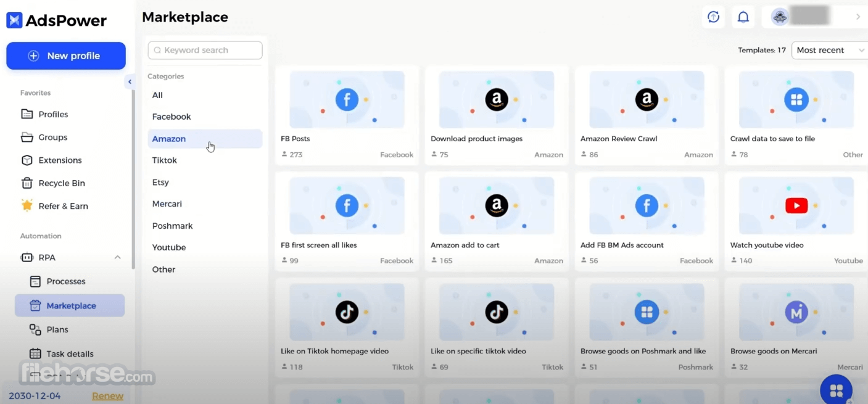Expand the account menu arrow
868x404 pixels.
click(x=858, y=17)
